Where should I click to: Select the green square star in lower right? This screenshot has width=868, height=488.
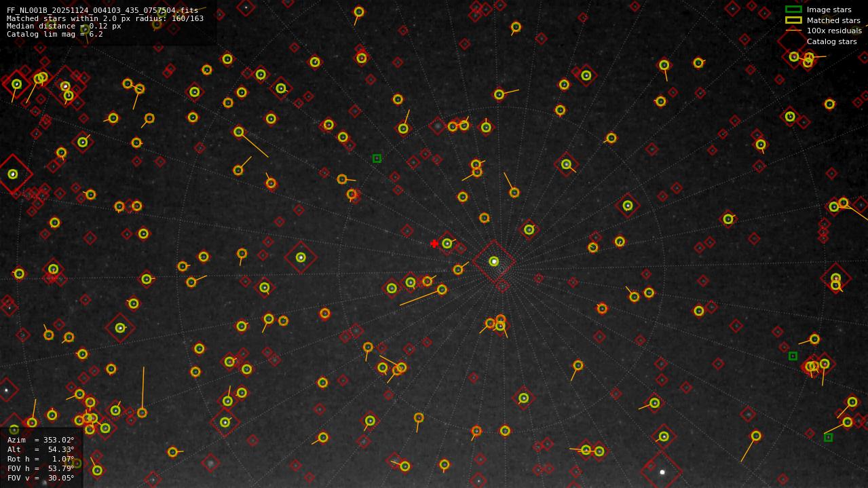coord(829,438)
